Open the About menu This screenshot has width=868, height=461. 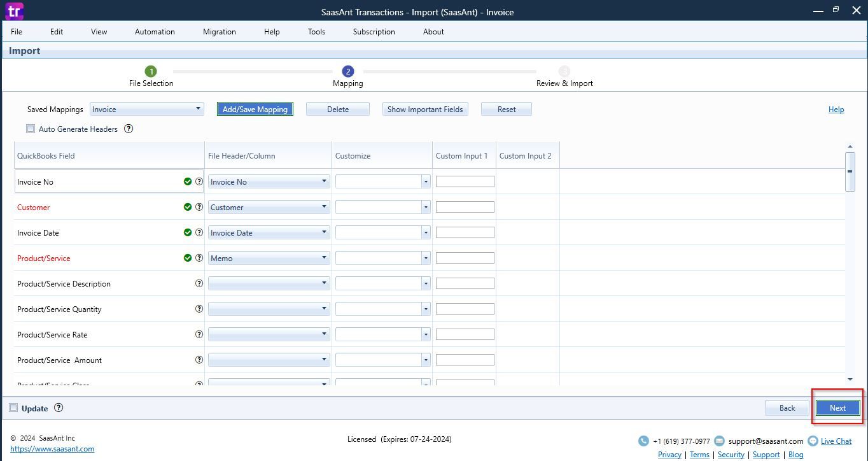(433, 31)
